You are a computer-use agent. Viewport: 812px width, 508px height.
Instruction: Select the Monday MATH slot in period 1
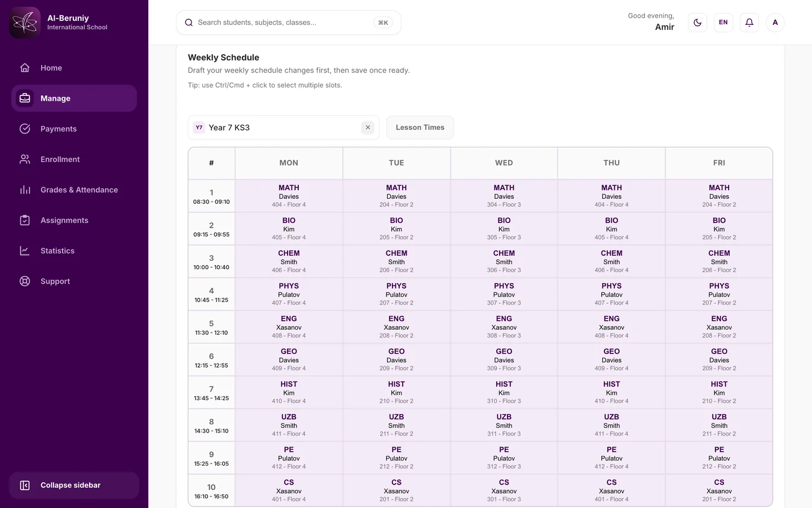[x=289, y=196]
